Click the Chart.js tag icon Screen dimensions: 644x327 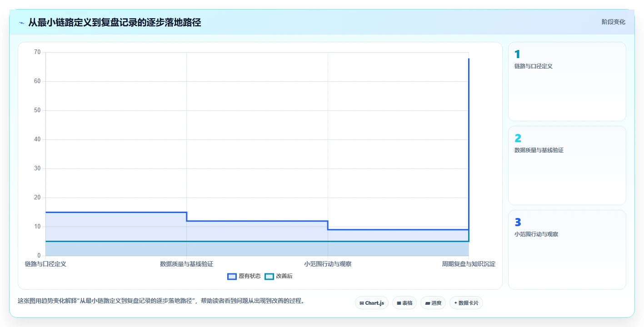(x=362, y=303)
